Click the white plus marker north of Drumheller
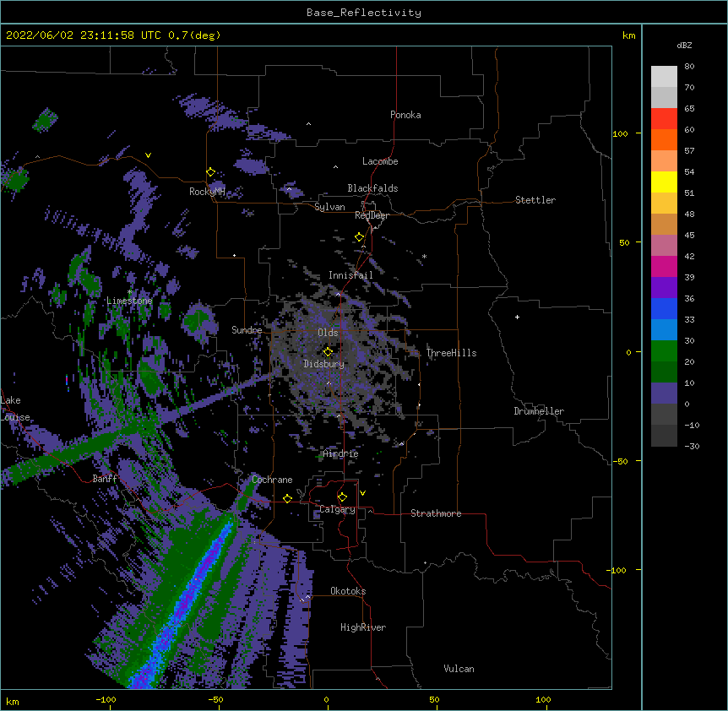Viewport: 728px width, 711px height. 517,317
